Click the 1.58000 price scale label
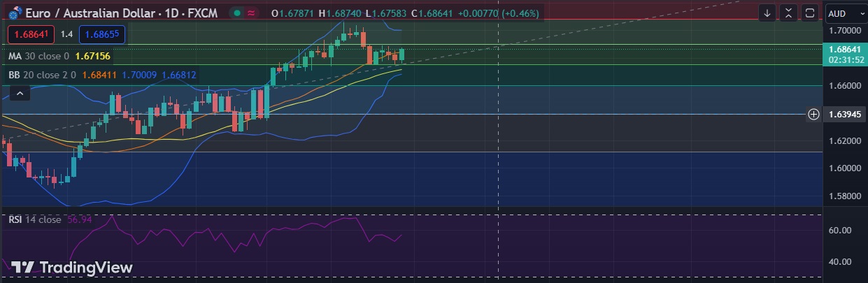This screenshot has width=868, height=283. (844, 196)
